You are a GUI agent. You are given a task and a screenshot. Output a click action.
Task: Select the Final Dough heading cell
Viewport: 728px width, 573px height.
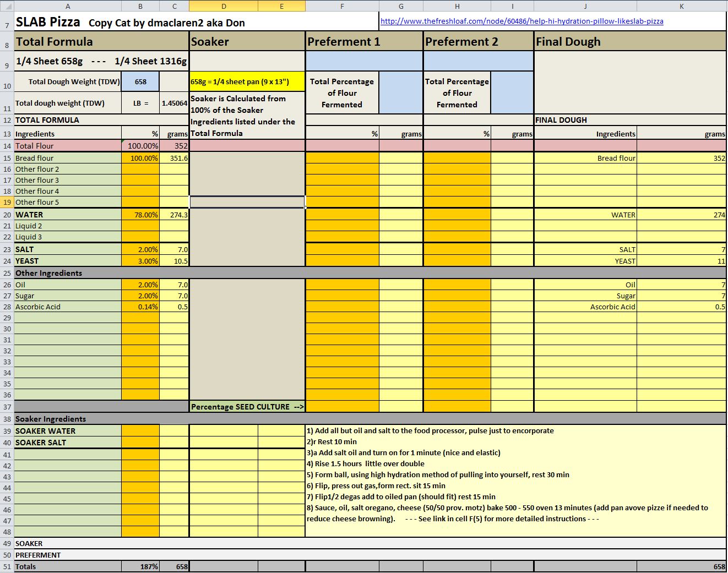coord(629,42)
